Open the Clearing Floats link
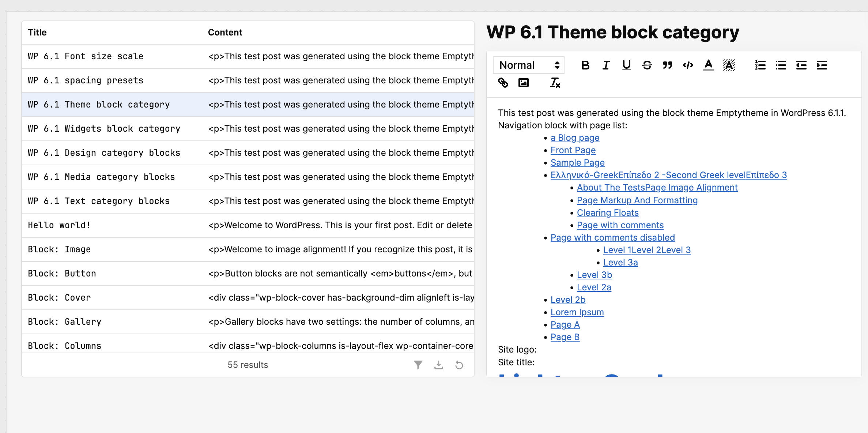 click(x=607, y=212)
